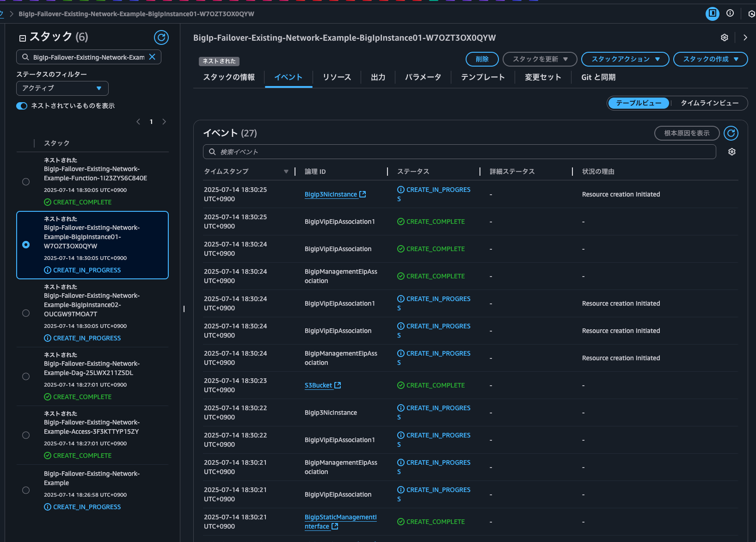Select the Dag-25LWX211ZSDL stack radio
Viewport: 756px width, 542px height.
(26, 376)
